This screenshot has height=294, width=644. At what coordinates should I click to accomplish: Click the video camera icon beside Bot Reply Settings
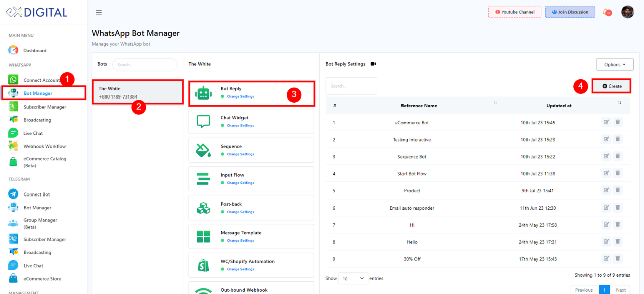[x=373, y=64]
